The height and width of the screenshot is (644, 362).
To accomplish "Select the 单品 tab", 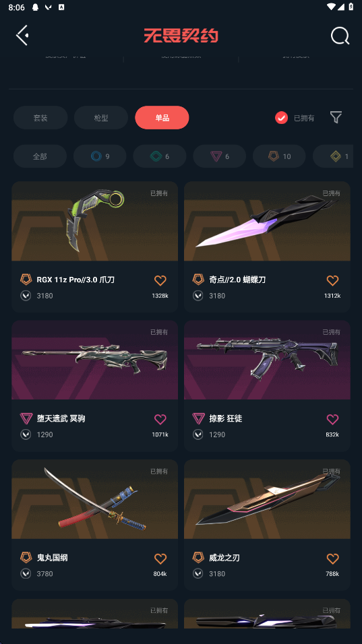I will tap(162, 118).
